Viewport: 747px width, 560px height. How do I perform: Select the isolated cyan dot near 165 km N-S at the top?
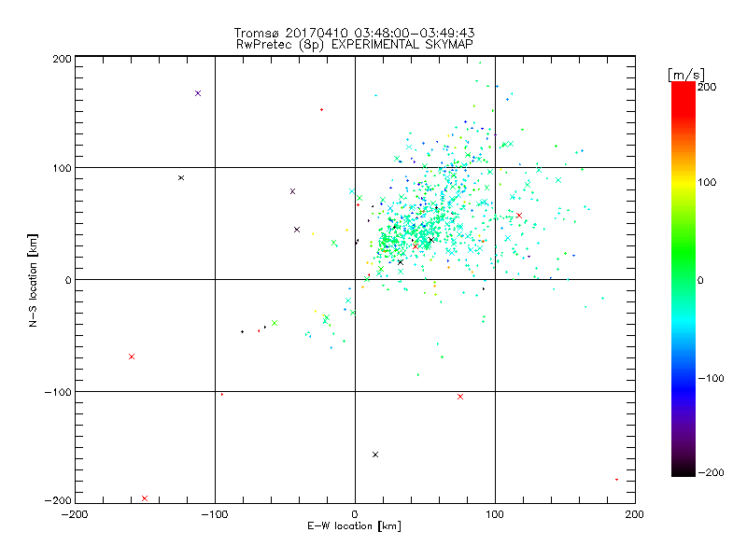376,95
